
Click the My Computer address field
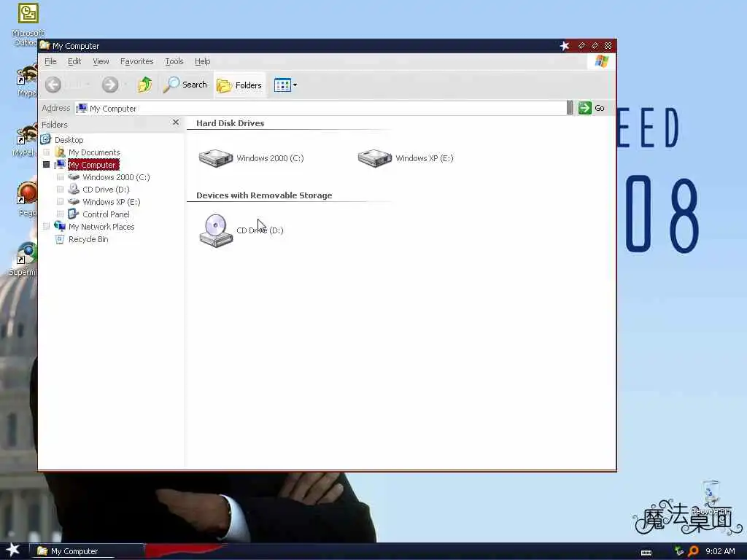[x=320, y=108]
